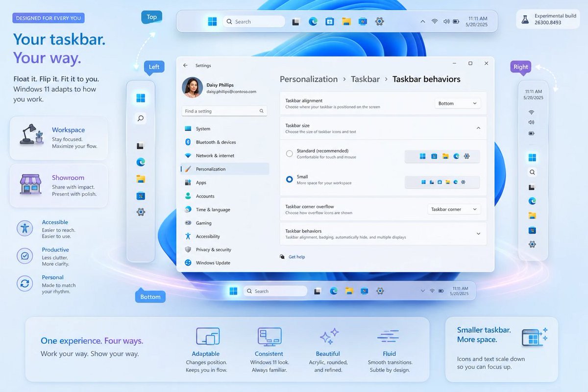
Task: Collapse the Taskbar size section
Action: pos(478,128)
